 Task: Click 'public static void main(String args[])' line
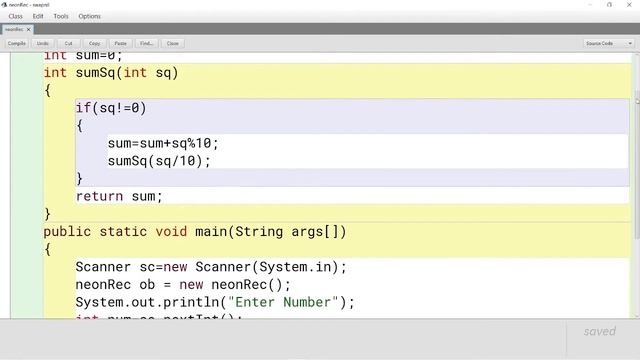tap(195, 231)
